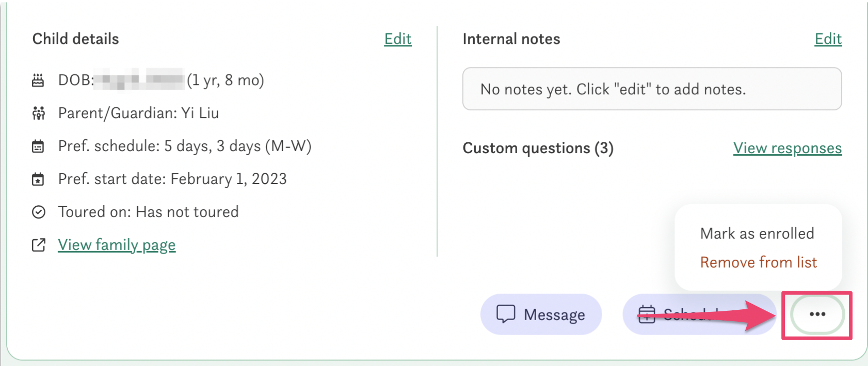Open the three-dot more options menu
Viewport: 868px width, 366px height.
pos(817,314)
